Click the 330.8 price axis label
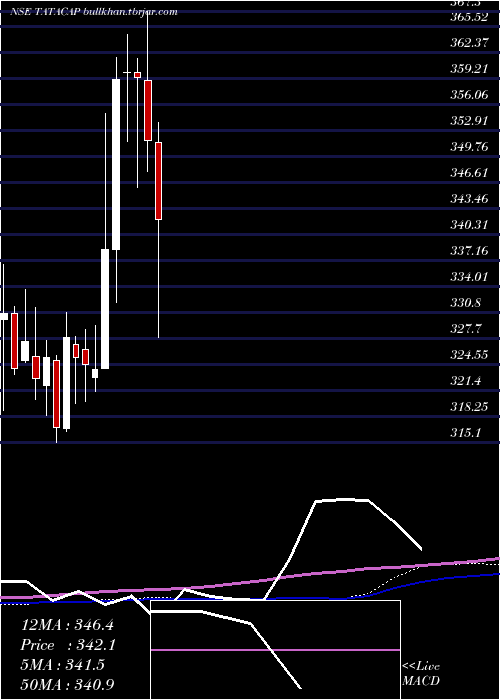This screenshot has height=700, width=500. (x=467, y=303)
